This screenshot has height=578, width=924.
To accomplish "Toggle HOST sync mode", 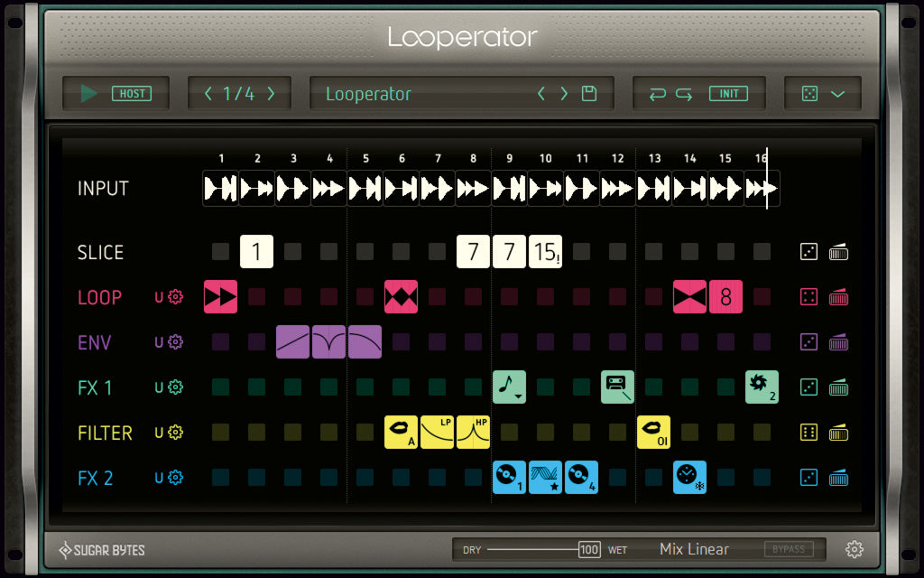I will pos(132,93).
